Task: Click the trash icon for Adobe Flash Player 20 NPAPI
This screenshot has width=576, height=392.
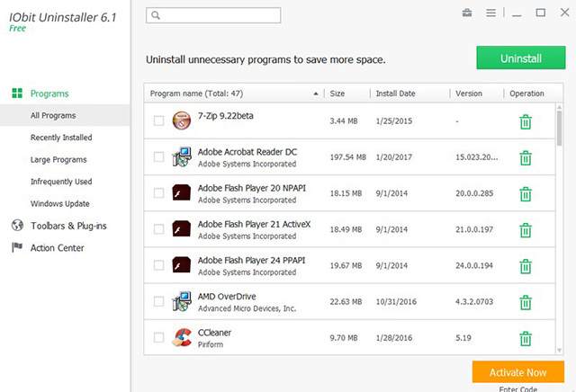Action: click(x=526, y=194)
